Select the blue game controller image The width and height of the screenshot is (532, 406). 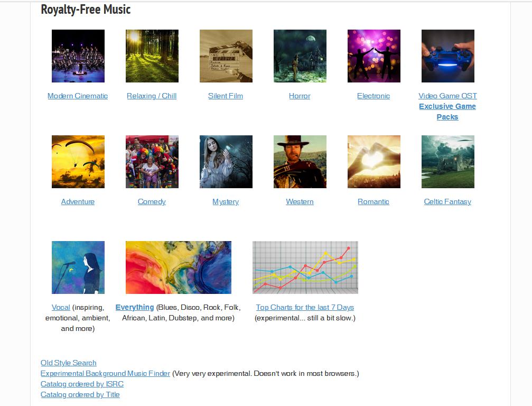[448, 56]
